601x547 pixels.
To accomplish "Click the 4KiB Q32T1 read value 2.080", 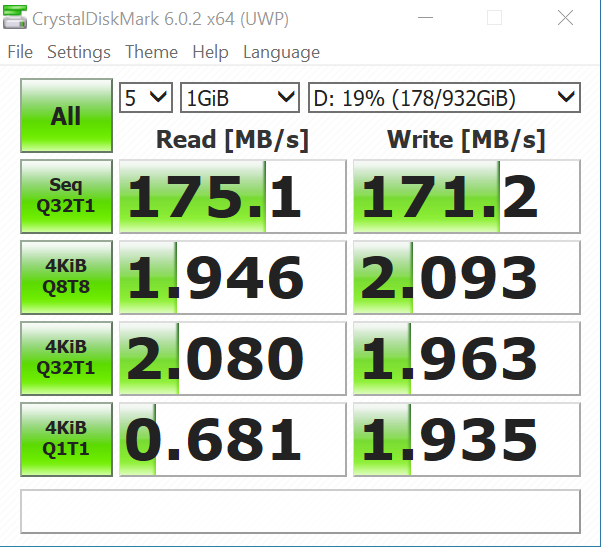I will [233, 358].
